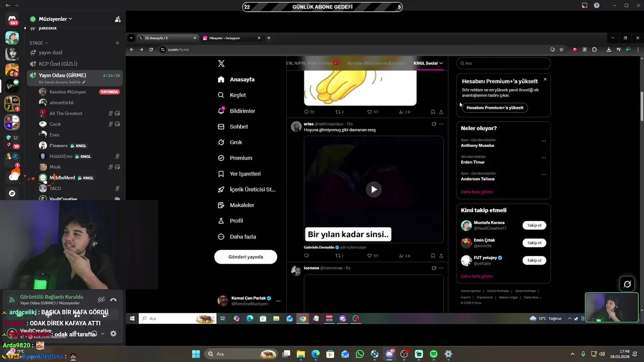Image resolution: width=644 pixels, height=362 pixels.
Task: Open floating Grok button bottom right
Action: [x=627, y=284]
